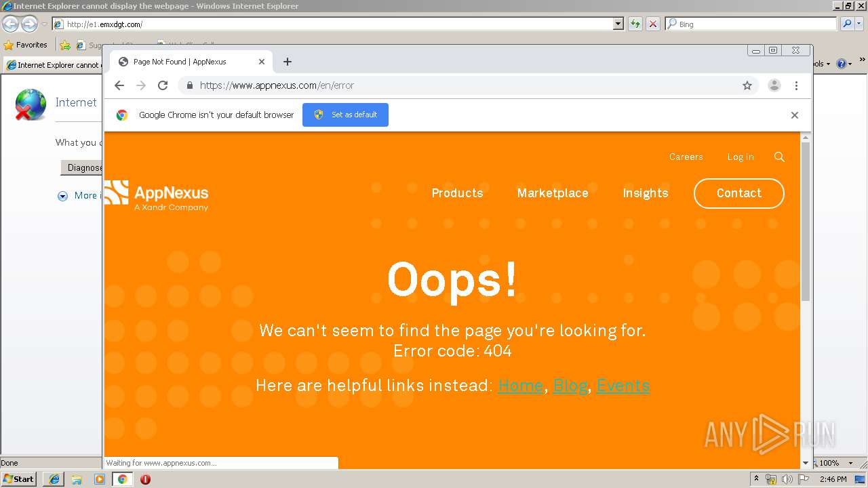
Task: Open Chrome's three-dot menu
Action: [796, 85]
